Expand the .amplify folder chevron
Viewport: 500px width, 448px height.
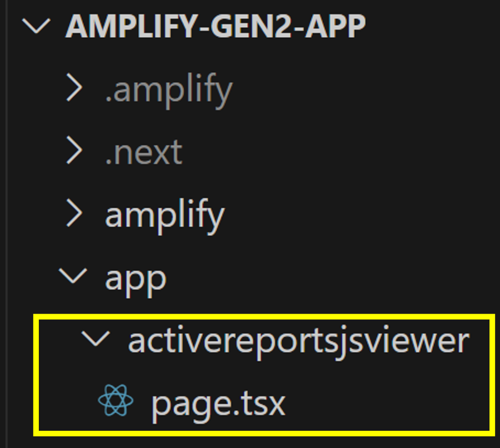[x=74, y=87]
